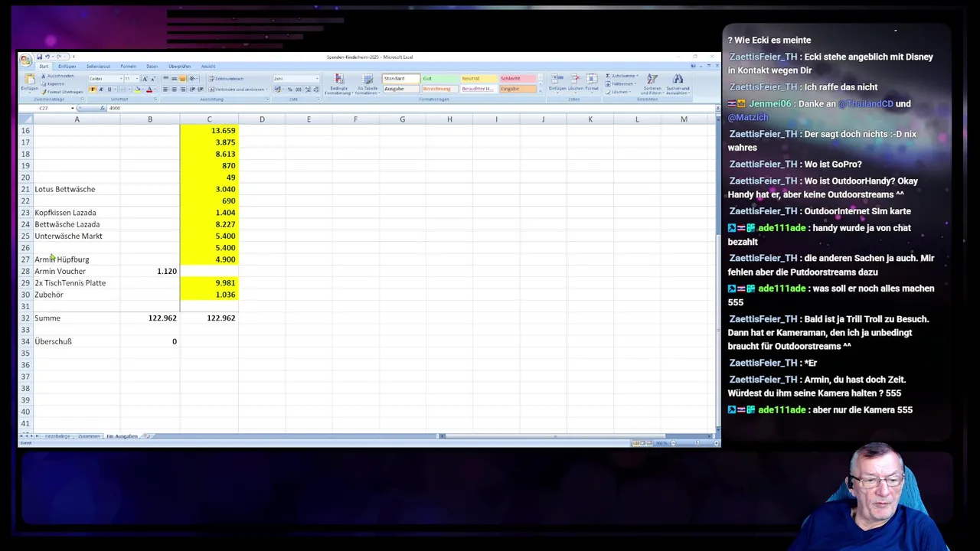
Task: Open the Office button menu
Action: [x=26, y=60]
